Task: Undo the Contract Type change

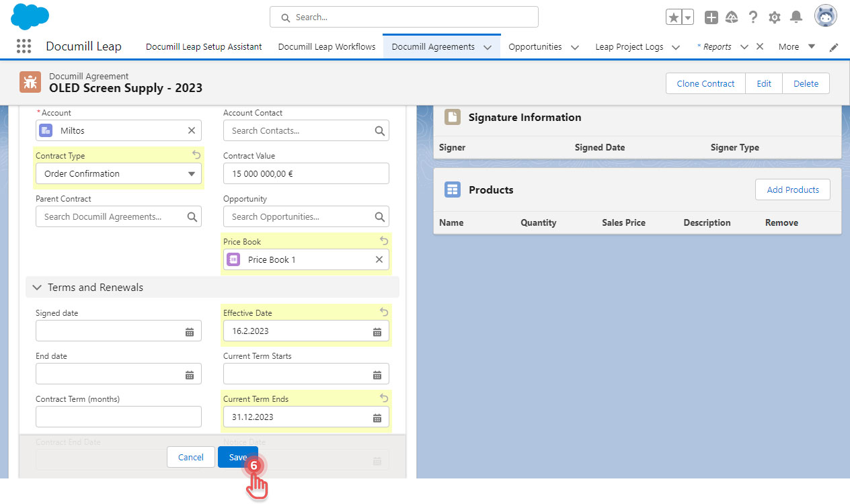Action: (196, 155)
